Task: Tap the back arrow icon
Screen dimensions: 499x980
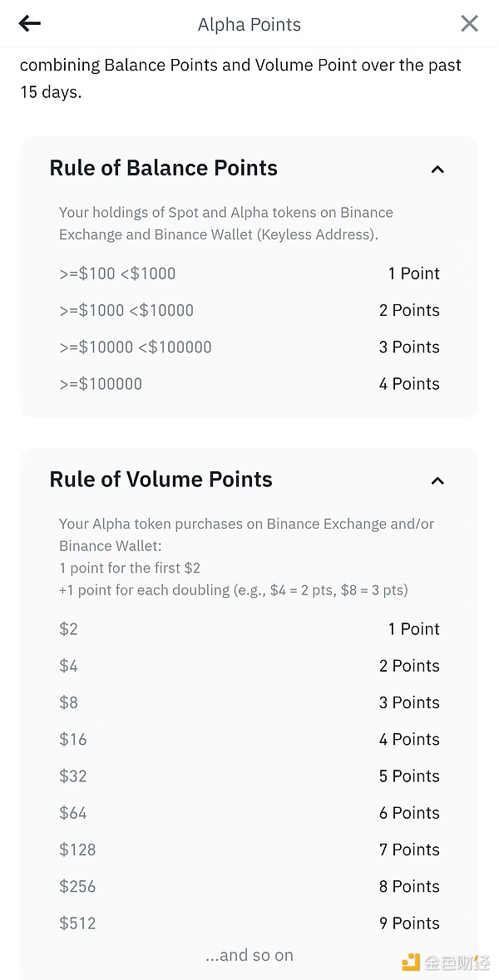Action: (x=30, y=24)
